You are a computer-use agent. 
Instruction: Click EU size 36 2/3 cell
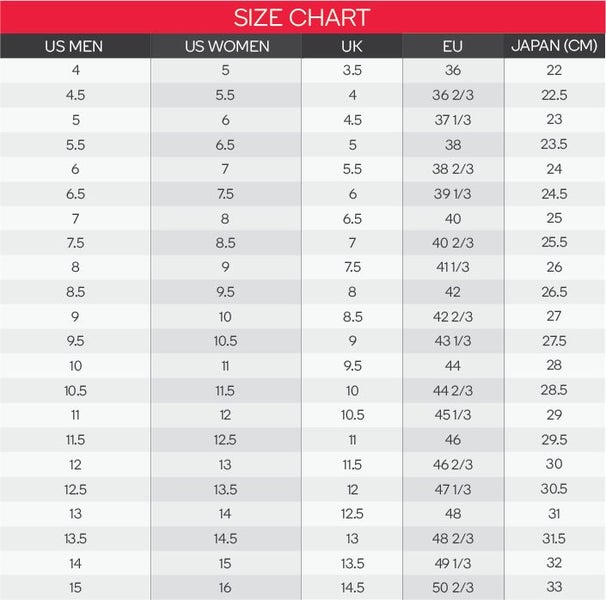coord(453,95)
